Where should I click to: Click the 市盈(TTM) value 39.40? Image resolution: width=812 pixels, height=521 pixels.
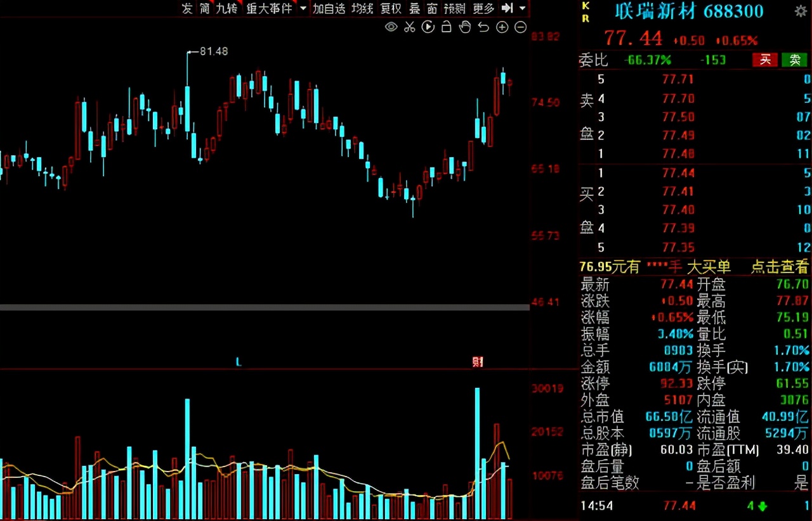pyautogui.click(x=793, y=450)
